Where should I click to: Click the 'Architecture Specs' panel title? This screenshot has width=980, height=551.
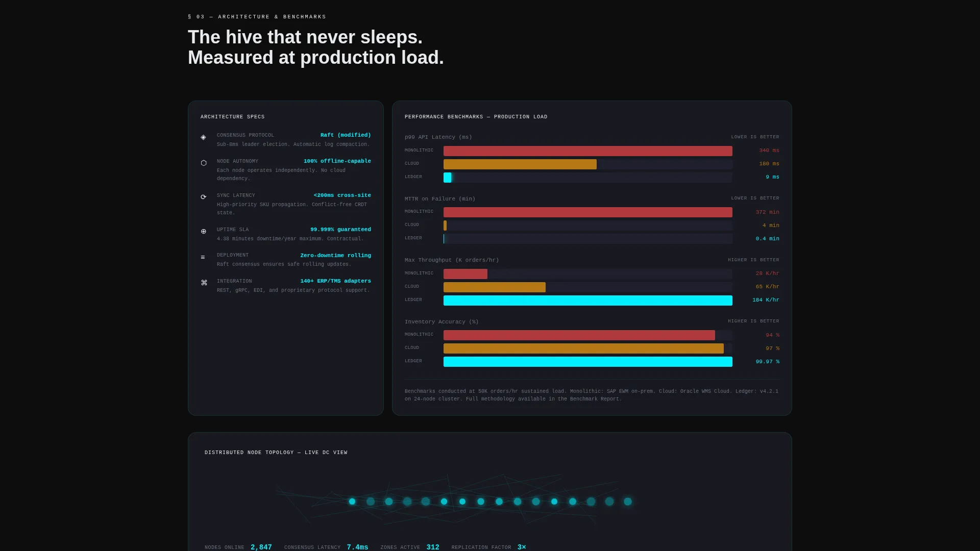[x=233, y=117]
